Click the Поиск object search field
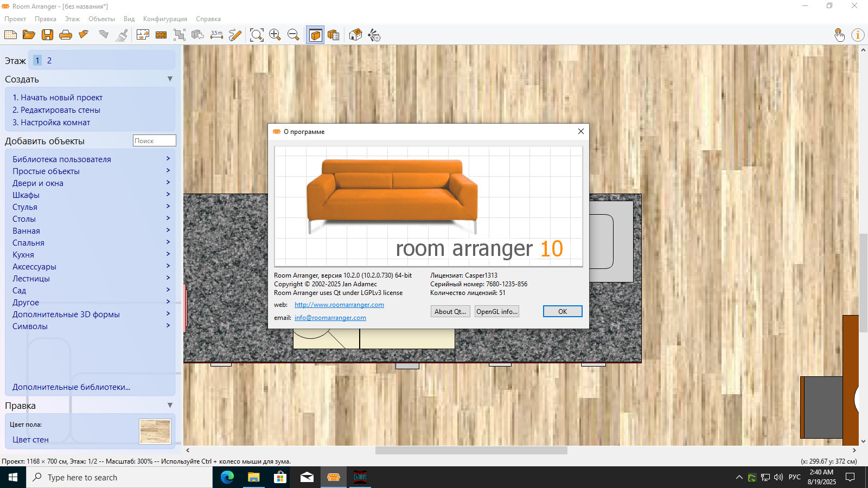The height and width of the screenshot is (488, 868). click(x=155, y=140)
